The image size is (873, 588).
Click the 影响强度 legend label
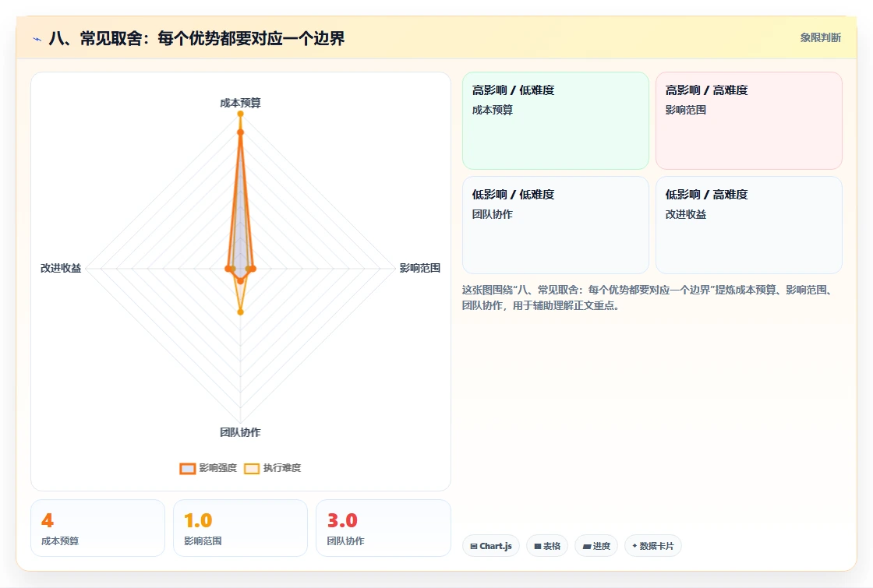pyautogui.click(x=218, y=468)
